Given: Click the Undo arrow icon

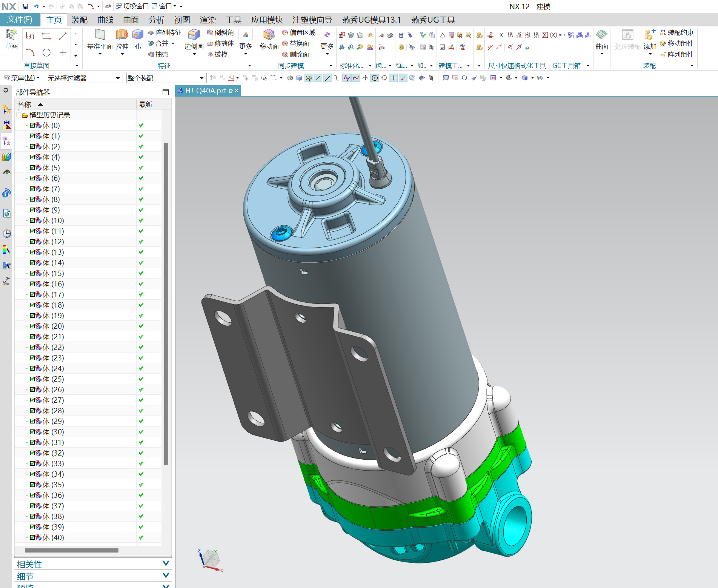Looking at the screenshot, I should click(x=36, y=6).
